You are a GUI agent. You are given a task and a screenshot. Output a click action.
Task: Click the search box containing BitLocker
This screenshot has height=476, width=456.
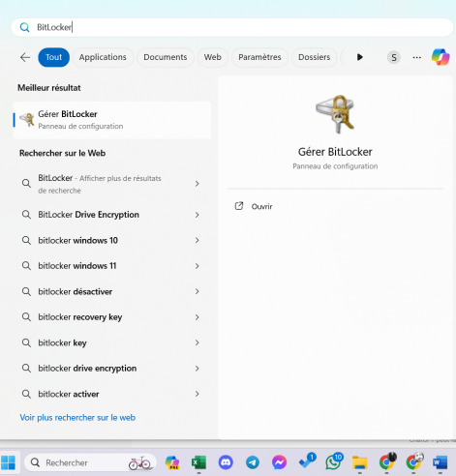(232, 27)
